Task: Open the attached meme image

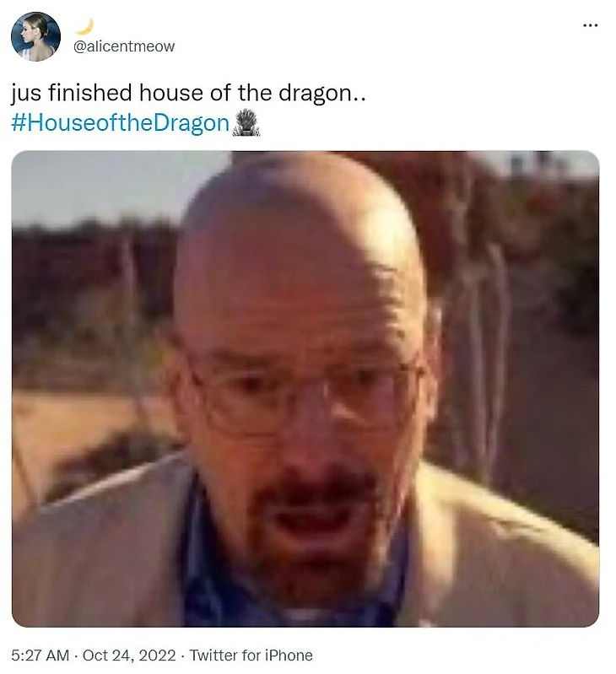Action: 305,389
